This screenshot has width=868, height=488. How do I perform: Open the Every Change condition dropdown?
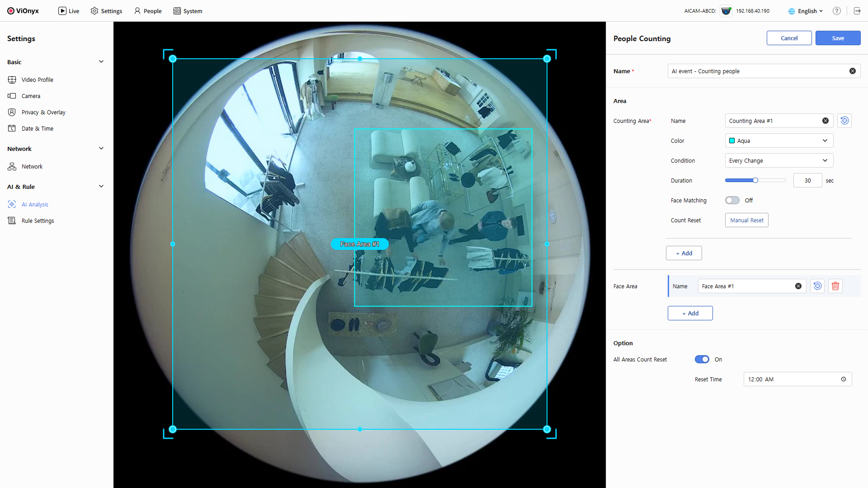pos(778,160)
